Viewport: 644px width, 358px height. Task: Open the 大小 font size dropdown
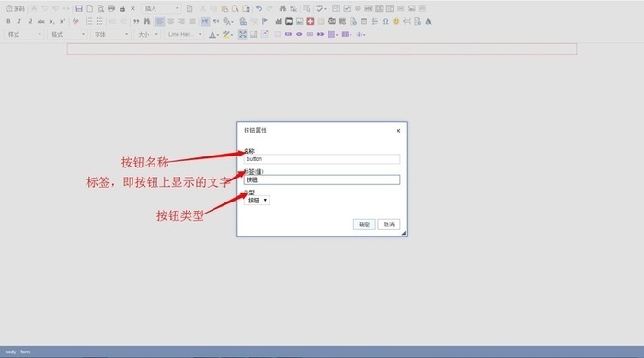pos(147,35)
